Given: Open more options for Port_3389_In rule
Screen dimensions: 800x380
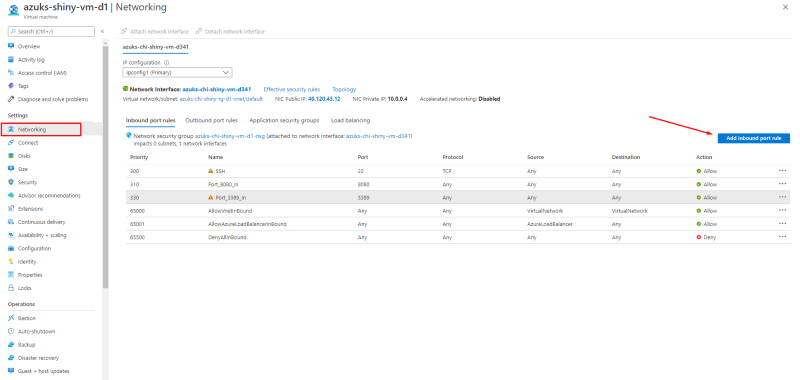Looking at the screenshot, I should tap(782, 197).
